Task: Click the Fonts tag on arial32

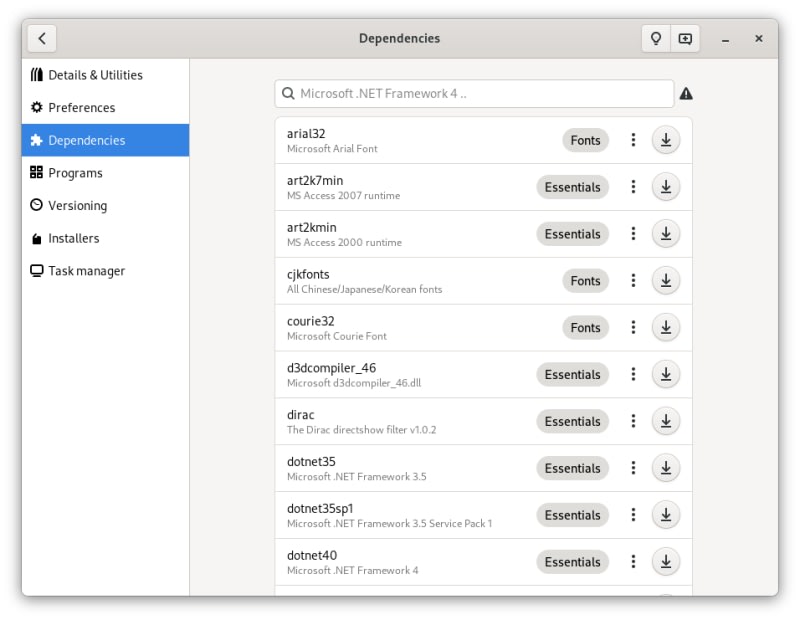Action: pos(585,140)
